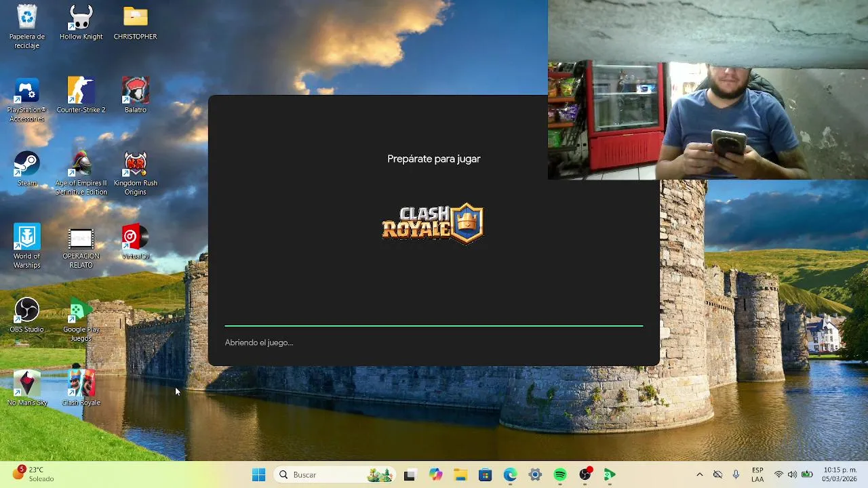The image size is (868, 488).
Task: Open the CHRISTOPHER folder on the desktop
Action: pyautogui.click(x=135, y=23)
